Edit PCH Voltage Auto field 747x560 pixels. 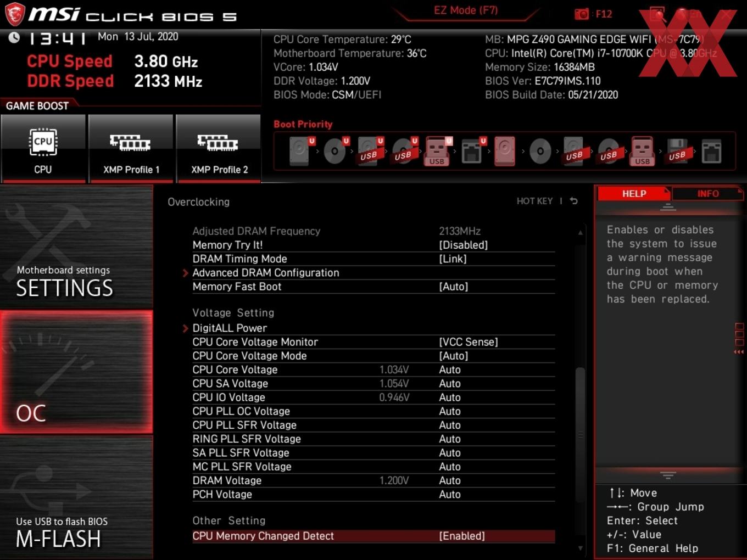click(x=450, y=495)
